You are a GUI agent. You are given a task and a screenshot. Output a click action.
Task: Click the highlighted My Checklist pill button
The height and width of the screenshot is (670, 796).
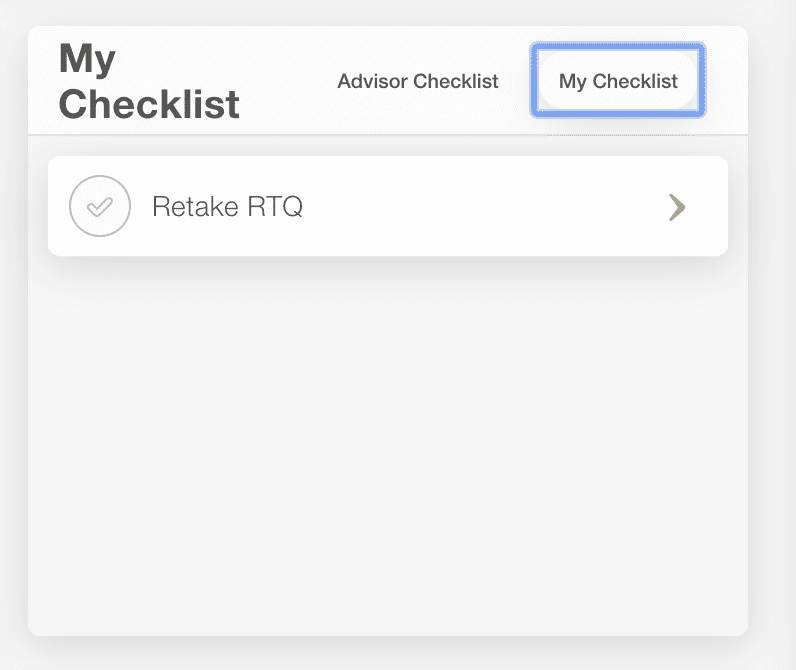tap(618, 81)
